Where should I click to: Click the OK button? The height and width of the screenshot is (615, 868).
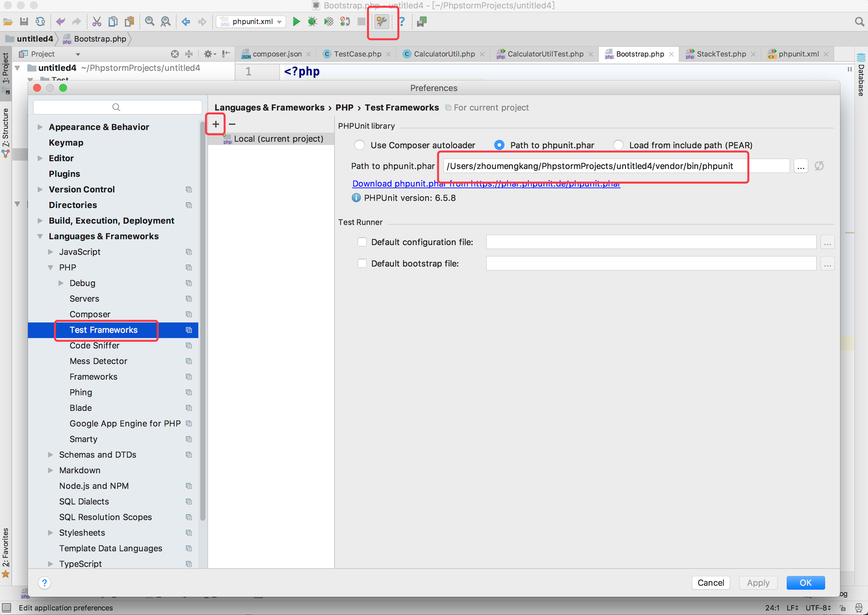pyautogui.click(x=806, y=582)
